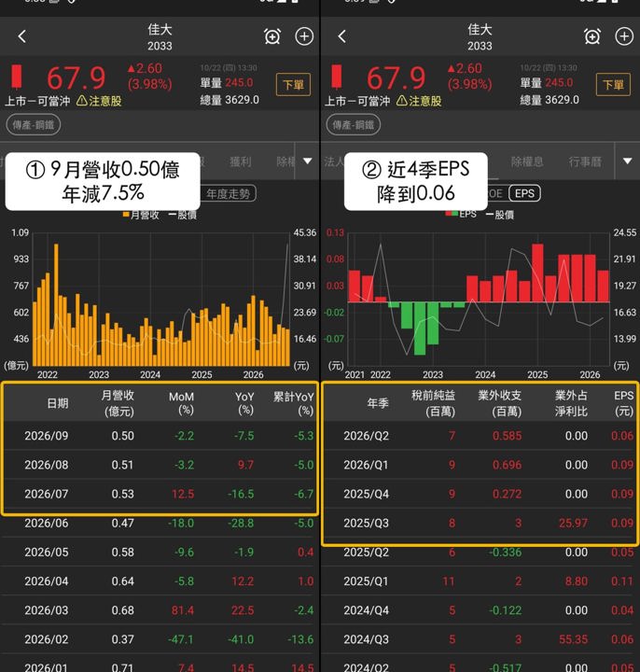Image resolution: width=640 pixels, height=672 pixels.
Task: Tap the quarterly EPS bar chart
Action: click(x=479, y=300)
